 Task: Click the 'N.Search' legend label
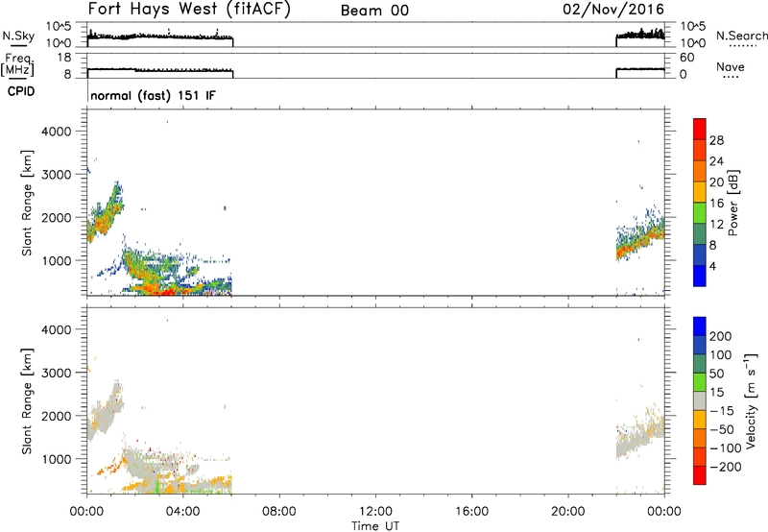click(741, 36)
